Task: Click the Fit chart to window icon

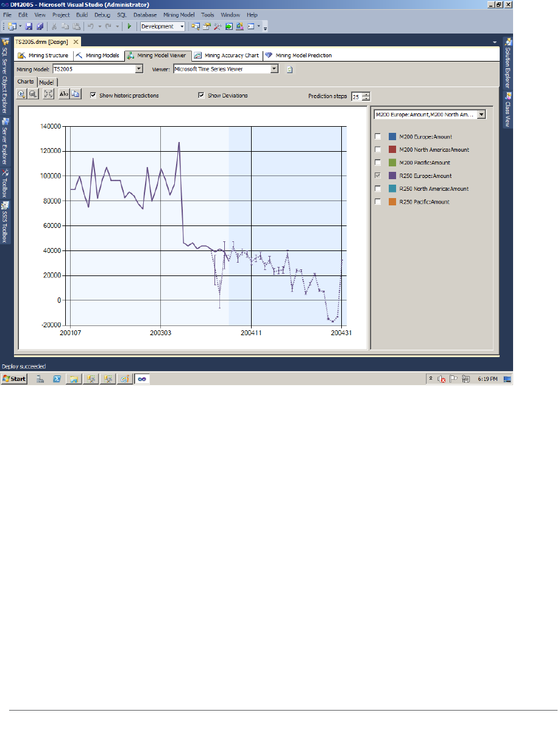Action: tap(49, 94)
